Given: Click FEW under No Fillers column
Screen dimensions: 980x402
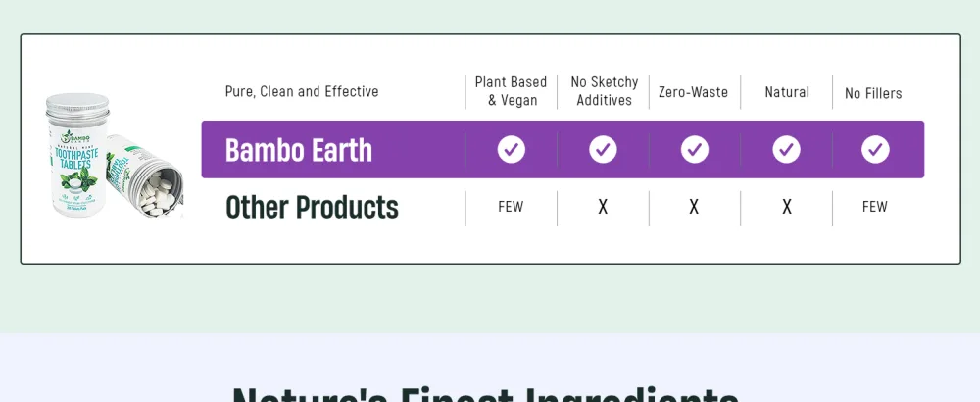Looking at the screenshot, I should [x=875, y=207].
